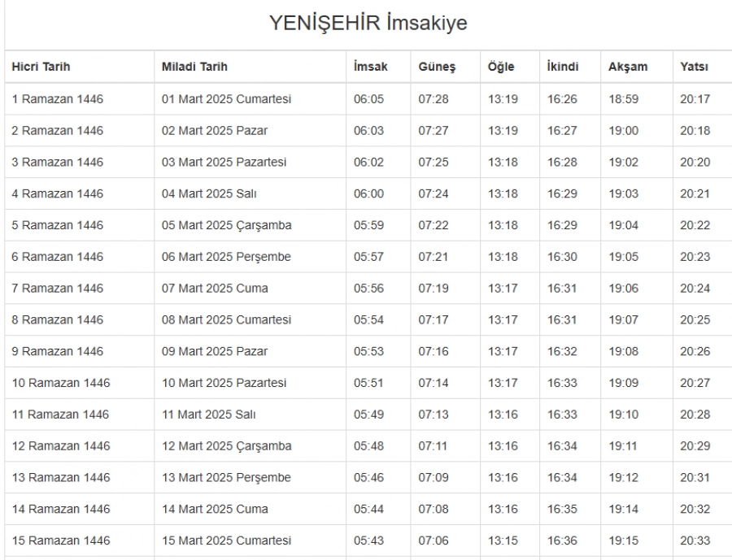Select the 1 Ramazan 1446 row cell
732x560 pixels.
point(58,99)
